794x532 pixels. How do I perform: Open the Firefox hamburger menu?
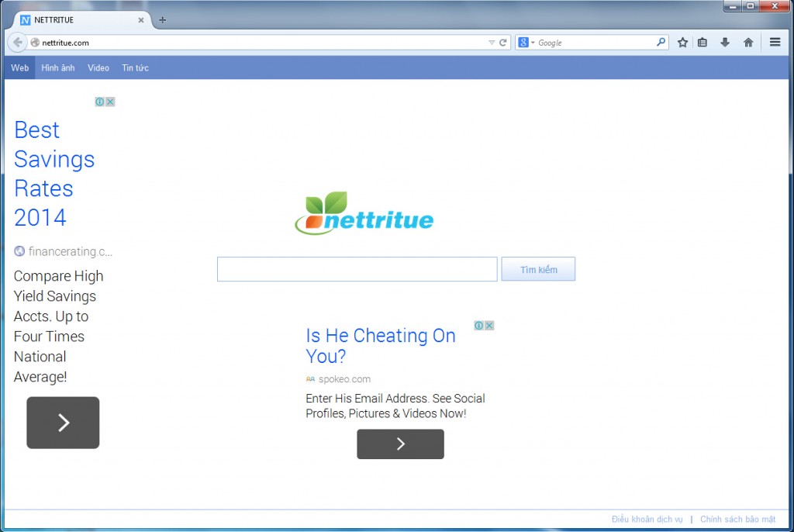click(x=775, y=42)
